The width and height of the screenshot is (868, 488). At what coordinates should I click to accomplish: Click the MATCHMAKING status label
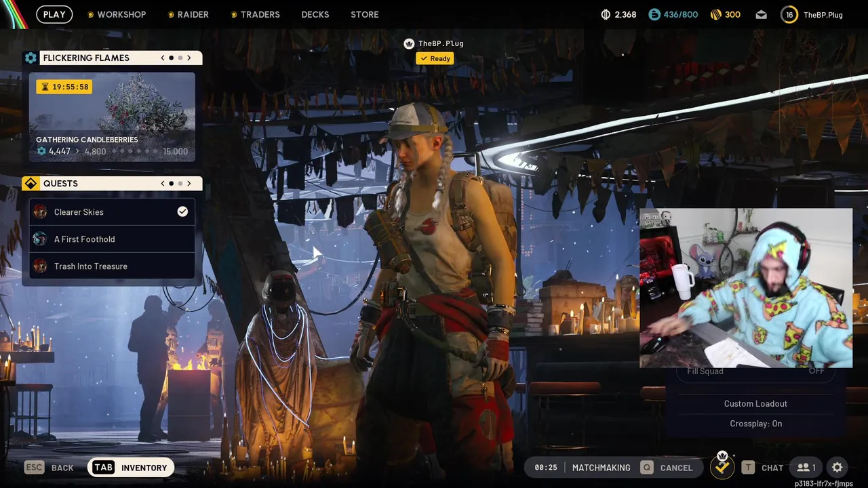coord(601,468)
